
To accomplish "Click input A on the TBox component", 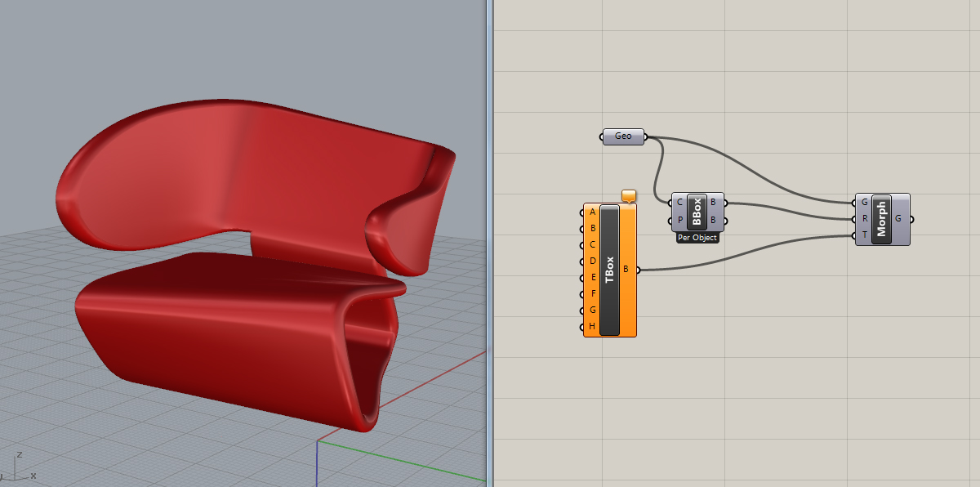I will 592,212.
